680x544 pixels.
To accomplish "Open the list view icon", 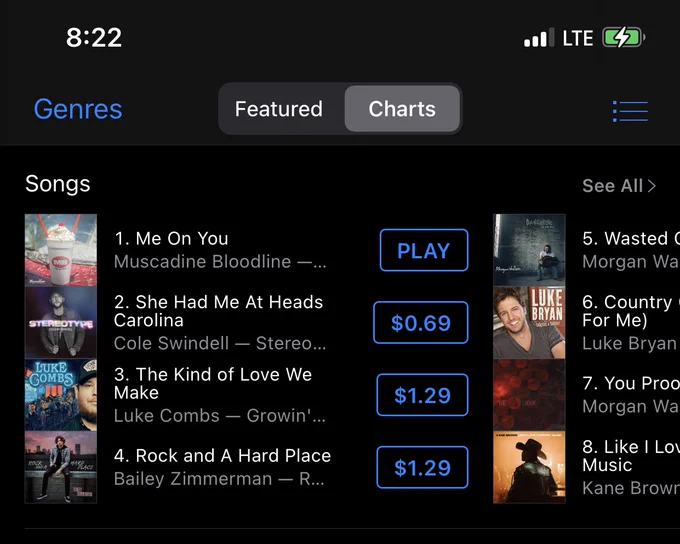I will (x=630, y=111).
